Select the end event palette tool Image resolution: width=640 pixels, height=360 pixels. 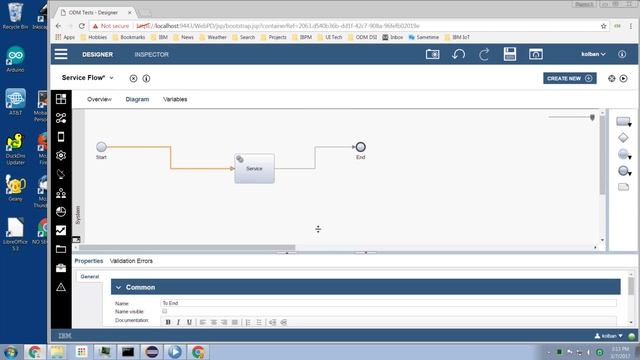click(624, 171)
